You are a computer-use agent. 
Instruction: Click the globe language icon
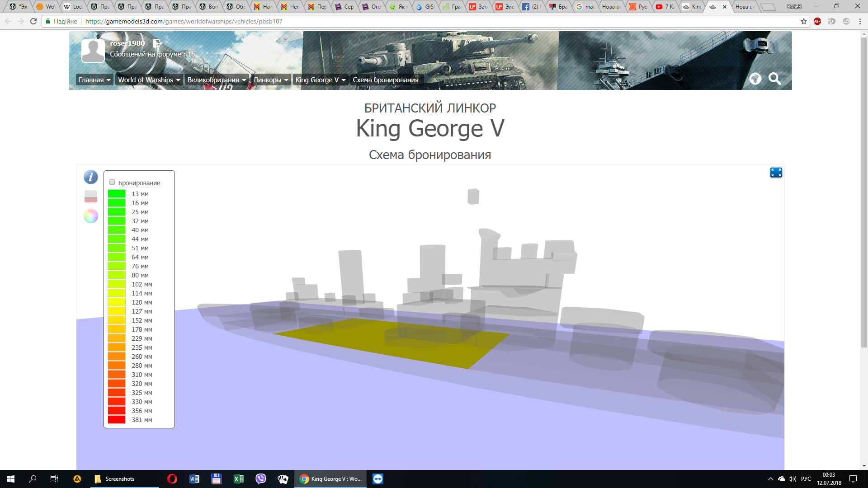coord(755,79)
